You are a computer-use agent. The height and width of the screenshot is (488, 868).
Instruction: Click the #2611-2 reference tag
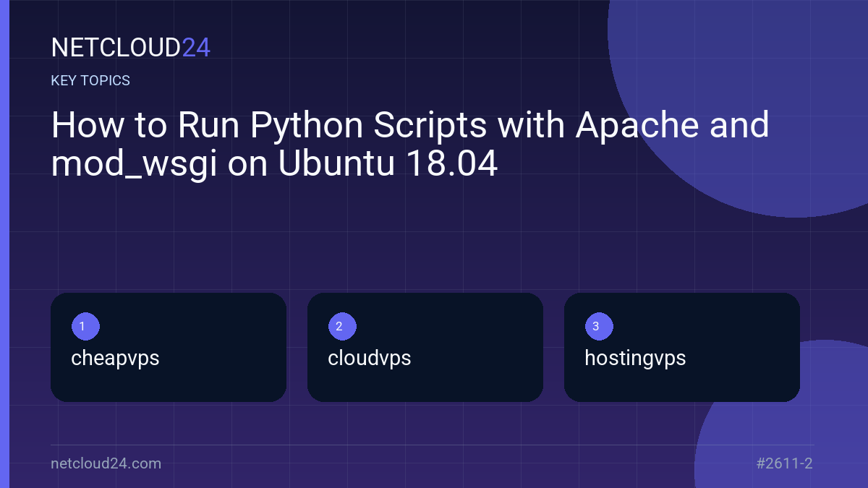(784, 463)
